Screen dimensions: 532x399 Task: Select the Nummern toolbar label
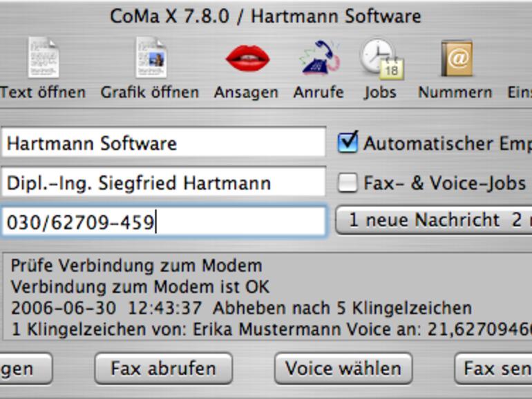tap(455, 93)
